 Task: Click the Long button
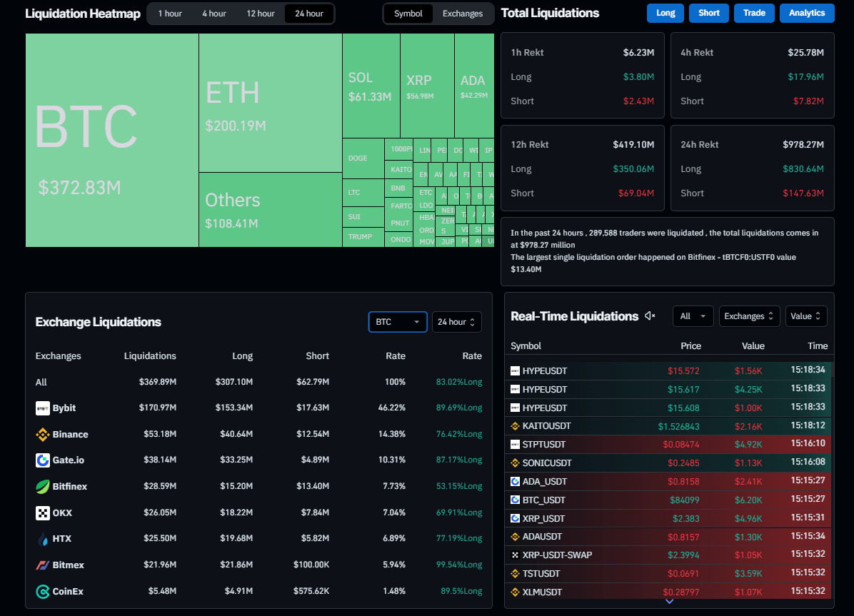pyautogui.click(x=665, y=13)
